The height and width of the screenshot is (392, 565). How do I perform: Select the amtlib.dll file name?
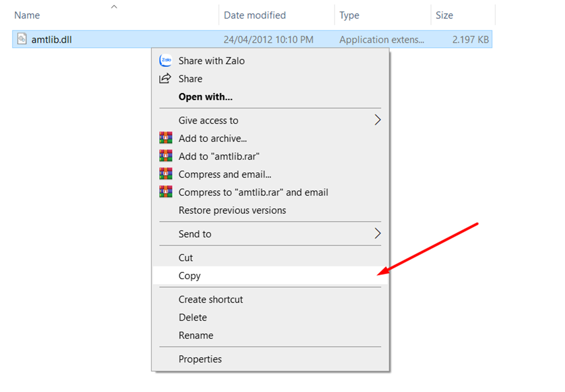[51, 40]
